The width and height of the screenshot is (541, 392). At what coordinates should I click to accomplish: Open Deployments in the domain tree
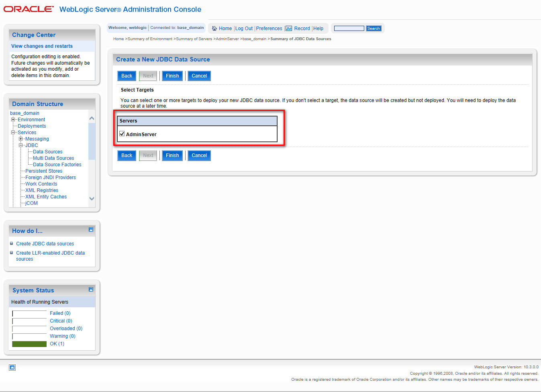(x=32, y=126)
